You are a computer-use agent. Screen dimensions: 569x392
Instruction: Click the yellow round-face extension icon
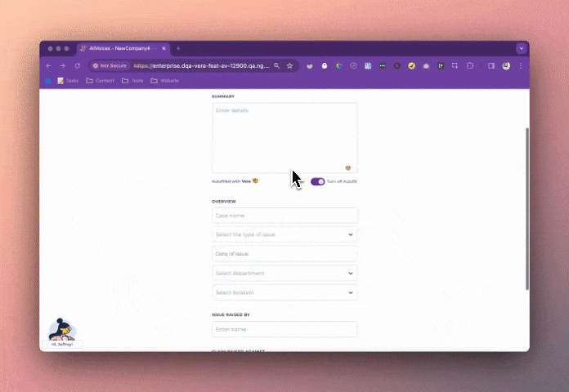411,65
